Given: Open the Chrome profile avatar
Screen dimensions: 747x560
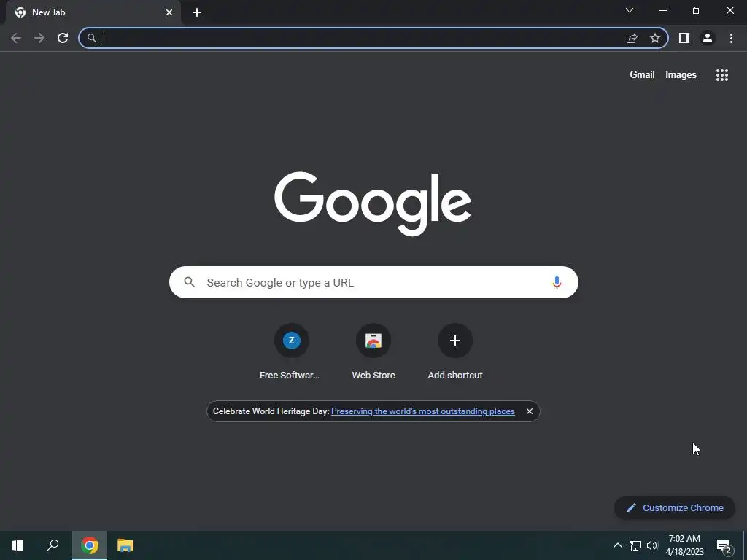Looking at the screenshot, I should (708, 38).
